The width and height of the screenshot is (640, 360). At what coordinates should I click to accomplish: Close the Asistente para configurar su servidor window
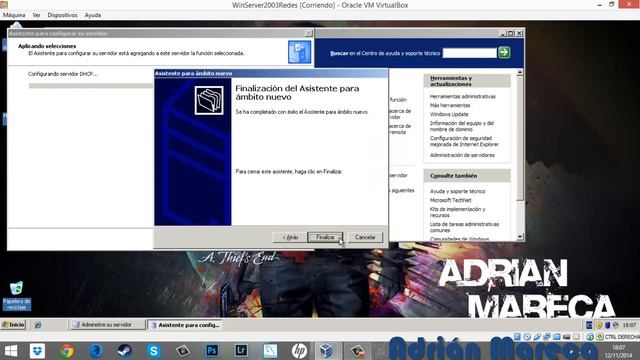(309, 33)
